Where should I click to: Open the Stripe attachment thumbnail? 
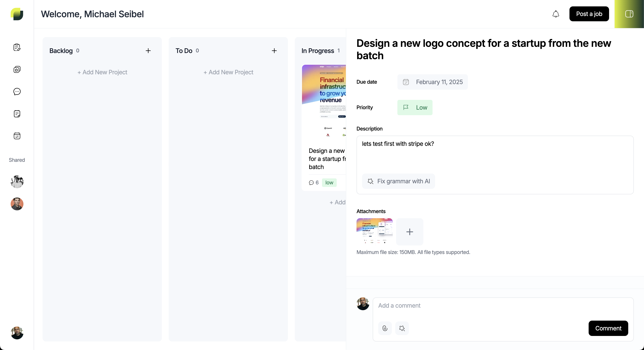point(375,231)
